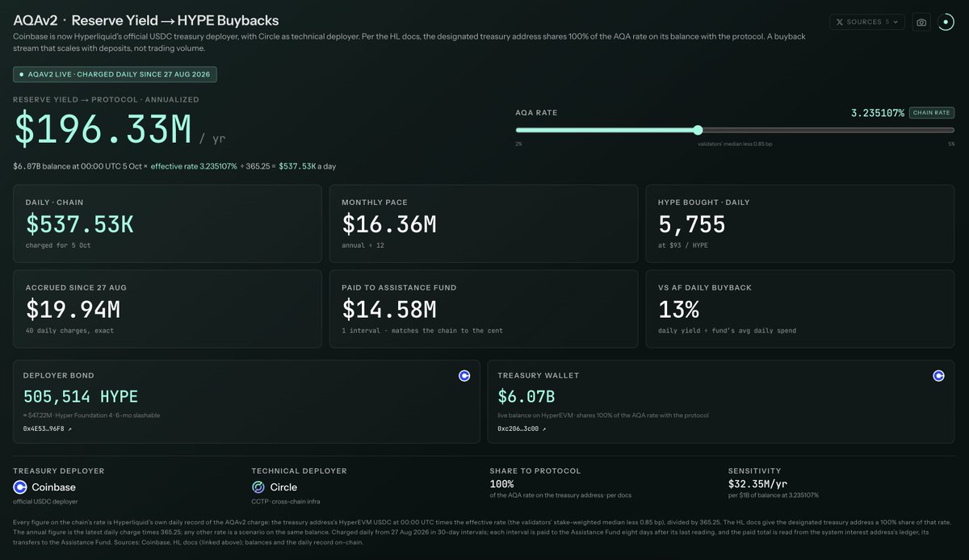Click the '40 daily charges, exact' caption

click(68, 332)
